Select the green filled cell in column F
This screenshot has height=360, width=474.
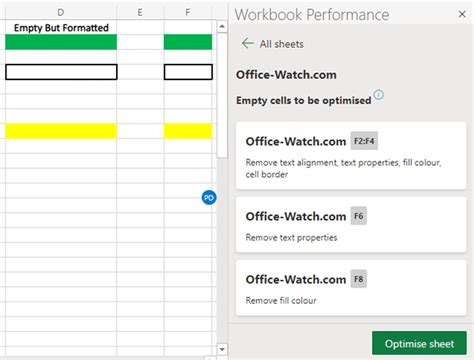click(188, 42)
